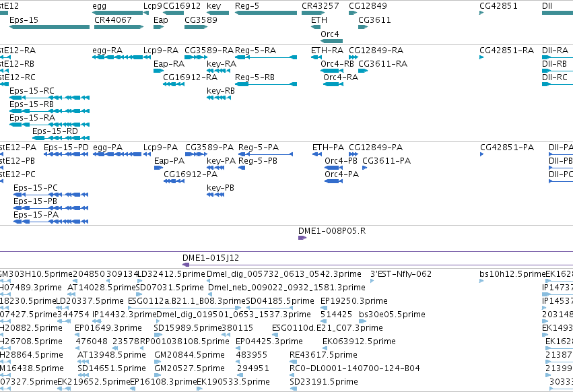573x392 pixels.
Task: Click the 294951 EST label
Action: (253, 368)
